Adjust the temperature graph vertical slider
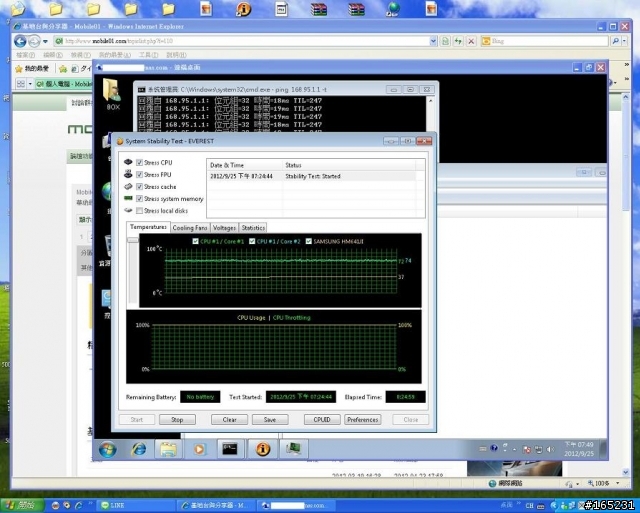Viewport: 640px width, 513px height. (x=133, y=240)
